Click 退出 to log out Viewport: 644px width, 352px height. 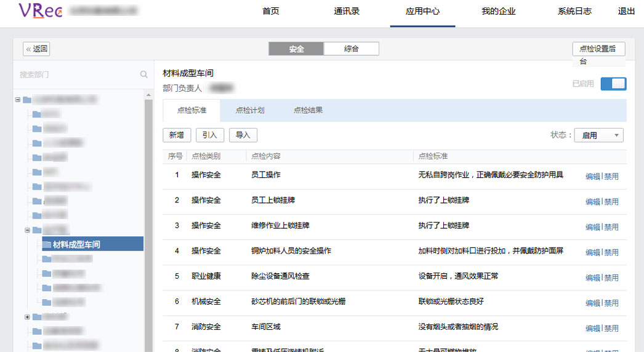click(x=626, y=11)
